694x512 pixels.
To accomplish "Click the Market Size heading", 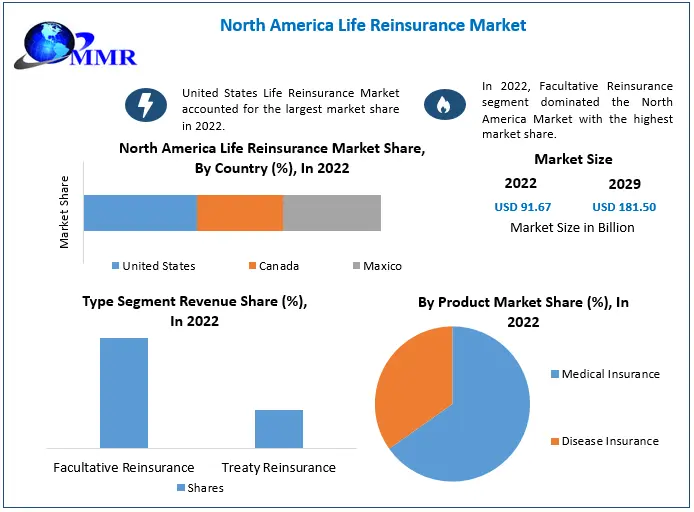I will tap(573, 159).
